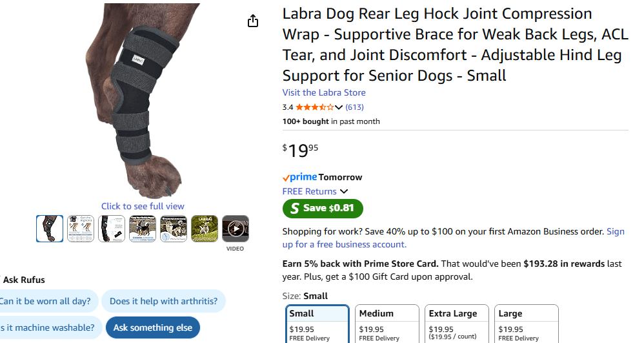Expand the FREE Returns chevron
The height and width of the screenshot is (343, 644).
(x=344, y=191)
